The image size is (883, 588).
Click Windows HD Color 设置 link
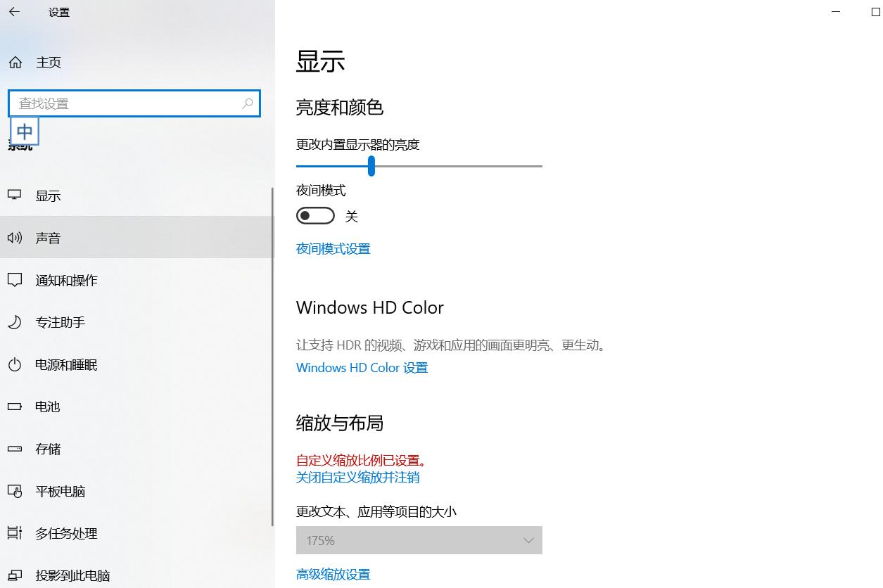361,367
